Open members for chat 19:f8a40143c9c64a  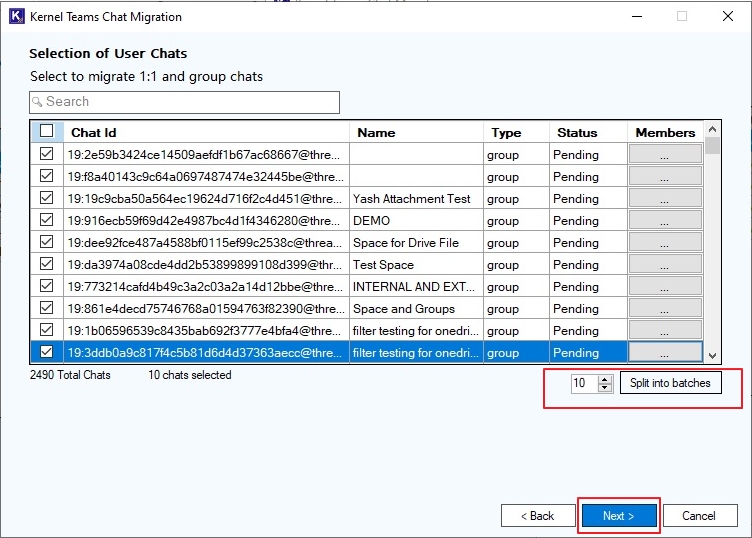[665, 176]
